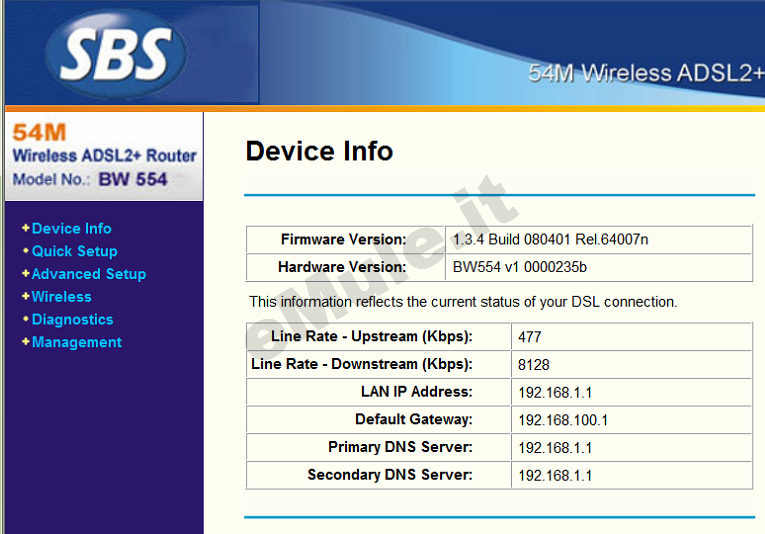Click the Wireless ADSL2+ Router sidebar text

point(104,156)
